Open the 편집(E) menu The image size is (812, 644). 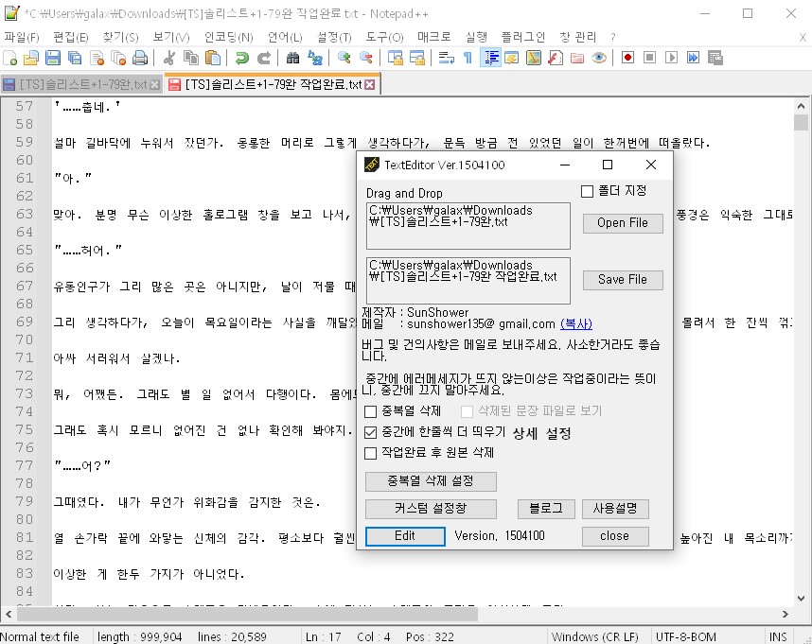[x=71, y=37]
